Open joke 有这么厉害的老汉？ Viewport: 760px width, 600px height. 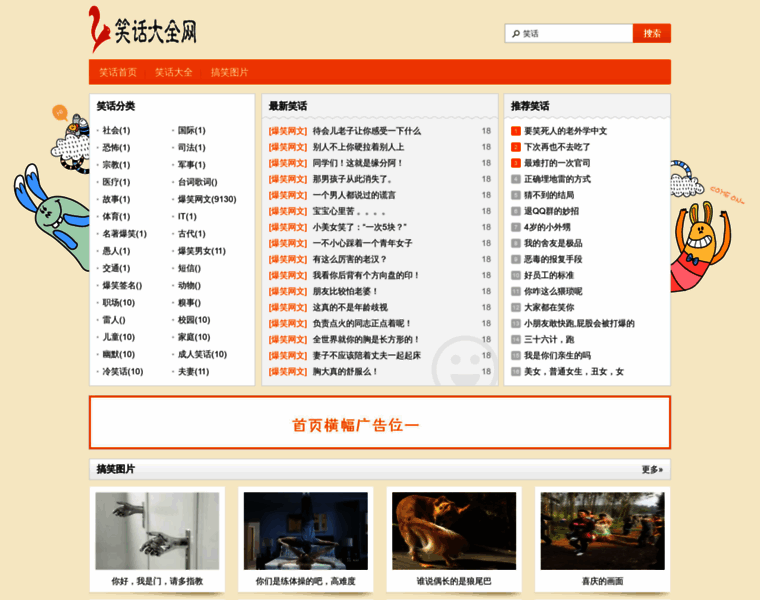click(349, 259)
